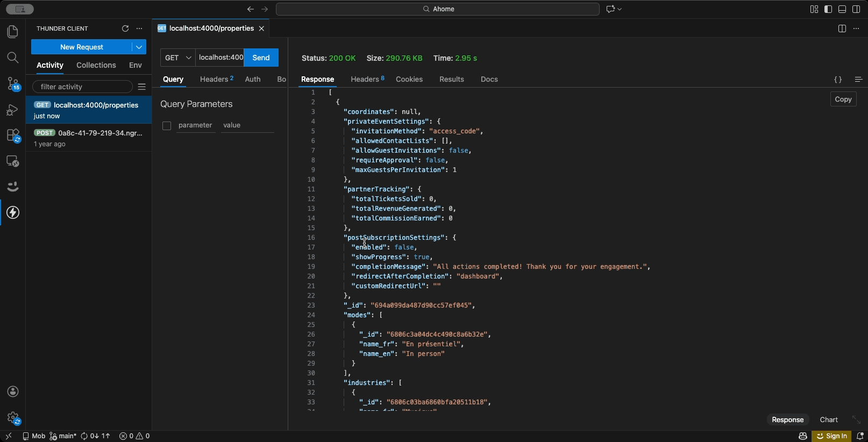Toggle the primary side bar

point(828,9)
